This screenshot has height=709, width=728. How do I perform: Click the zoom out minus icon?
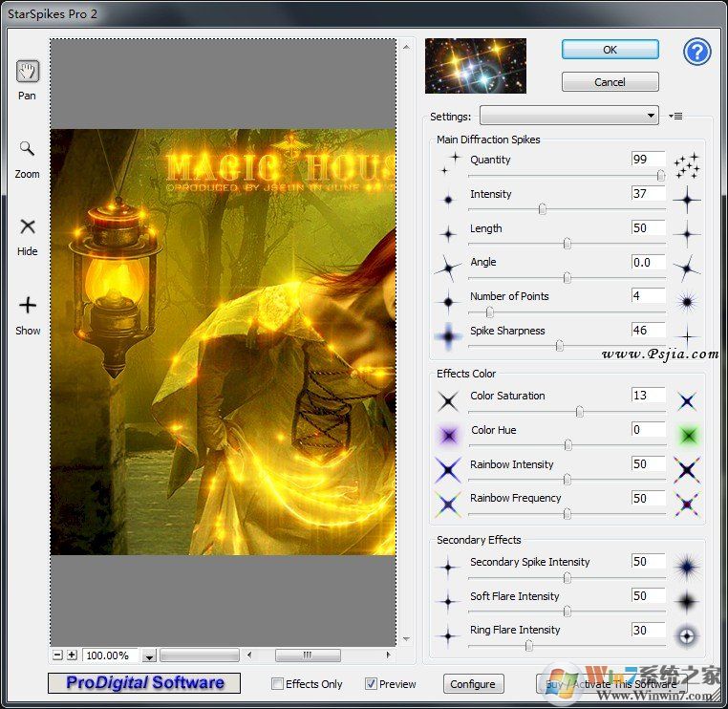[57, 655]
